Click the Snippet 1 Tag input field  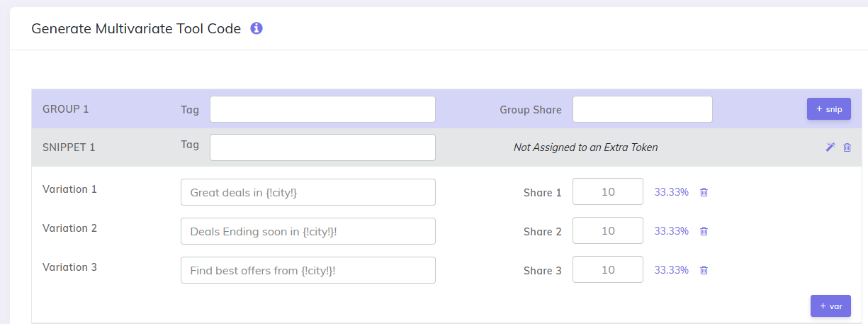[322, 147]
